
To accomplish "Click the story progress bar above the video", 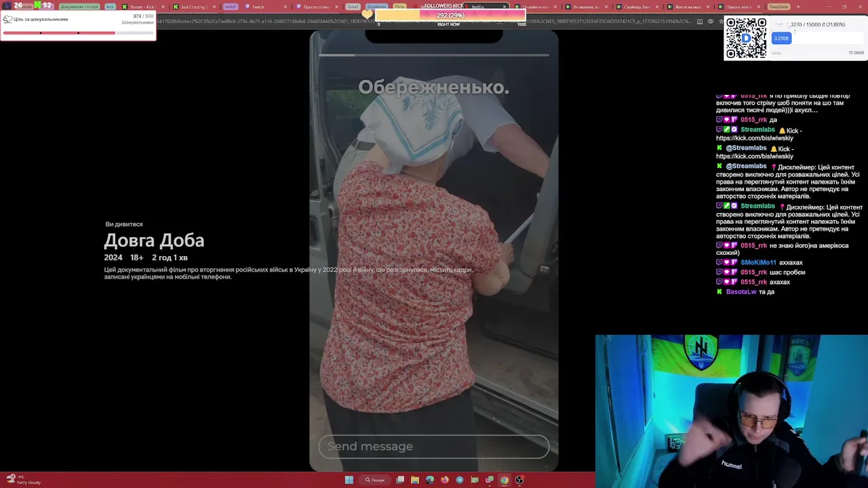I will (434, 55).
